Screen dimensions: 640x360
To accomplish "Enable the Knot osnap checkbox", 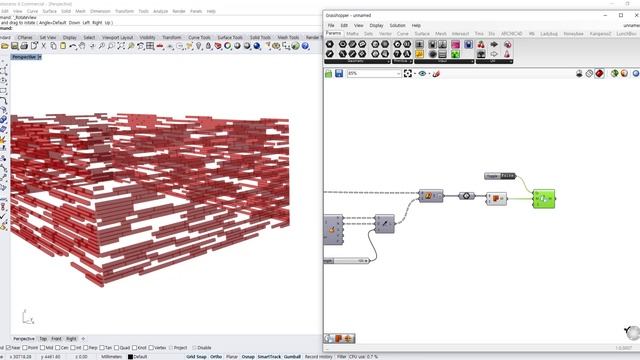I will 134,348.
